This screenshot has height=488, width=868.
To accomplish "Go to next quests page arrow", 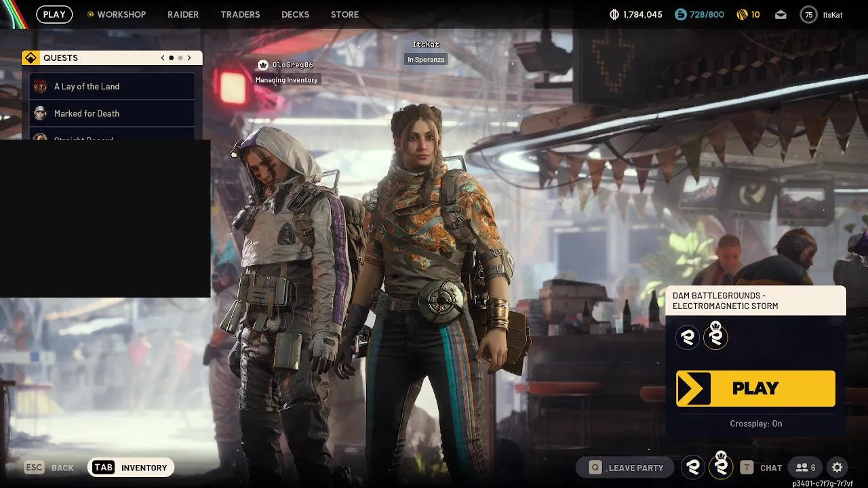I will click(x=189, y=58).
